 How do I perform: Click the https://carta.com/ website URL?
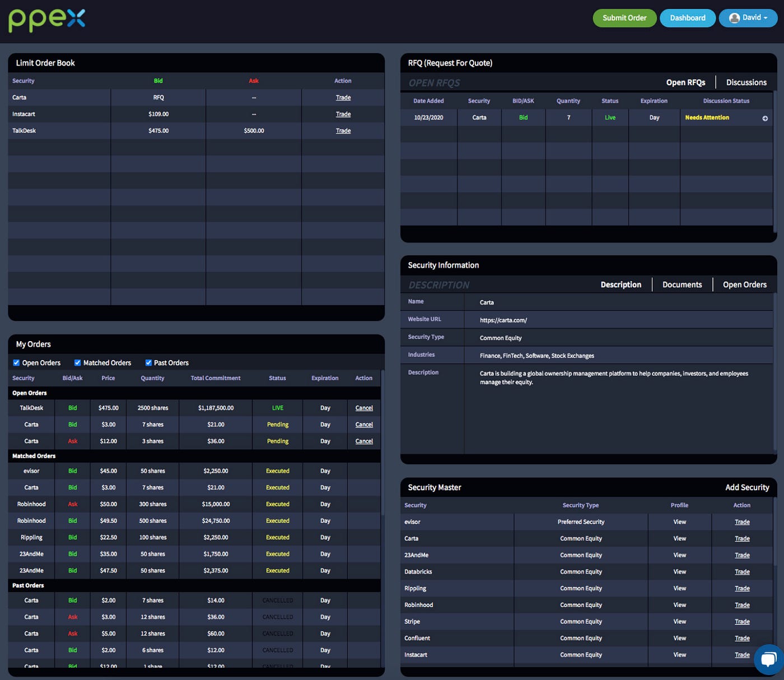point(503,320)
